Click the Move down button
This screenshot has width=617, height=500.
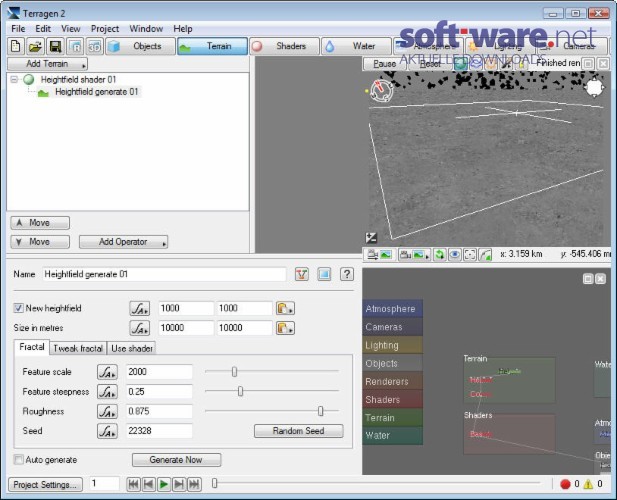40,242
